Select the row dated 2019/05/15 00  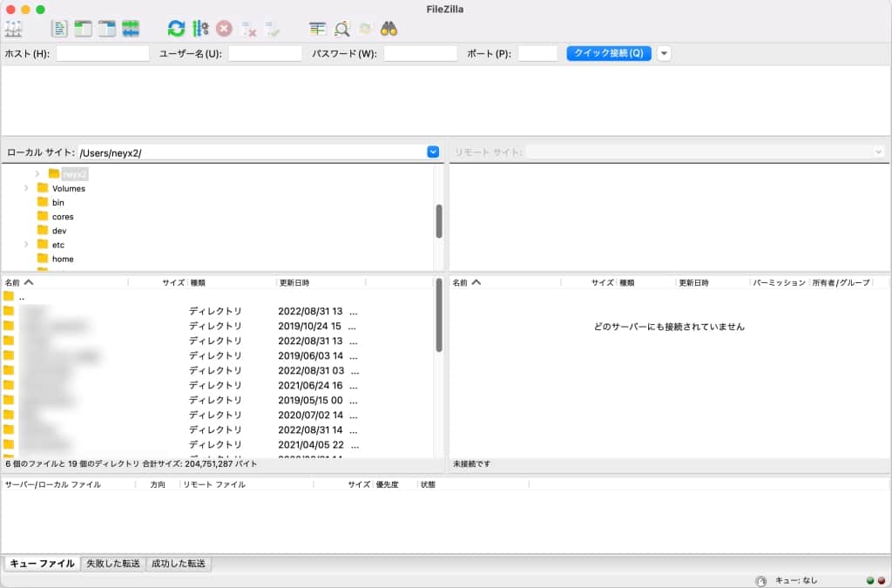217,401
